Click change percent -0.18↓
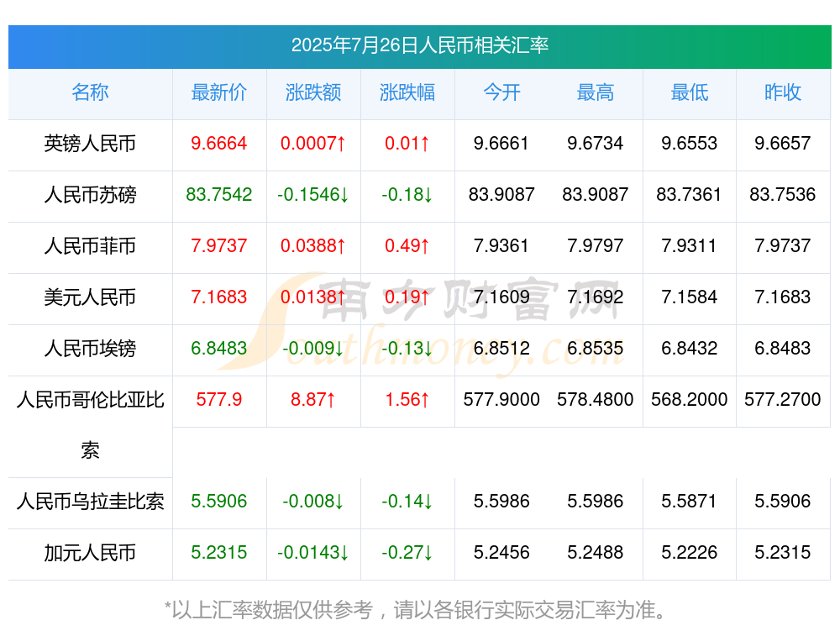Screen dimensions: 840x636 click(x=407, y=194)
